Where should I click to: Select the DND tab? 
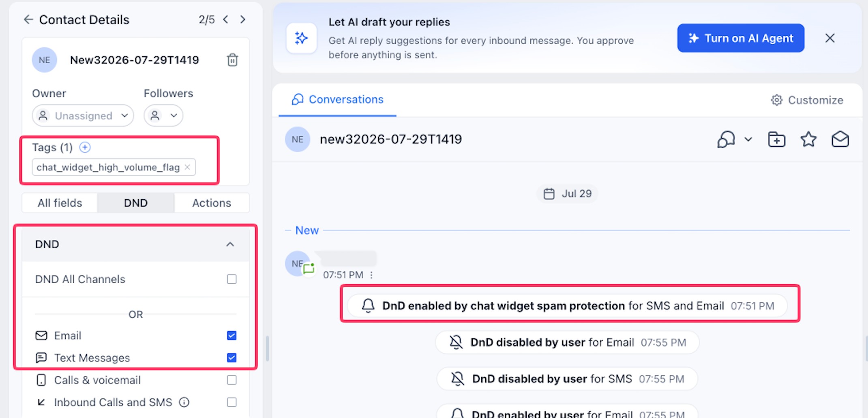click(x=136, y=203)
